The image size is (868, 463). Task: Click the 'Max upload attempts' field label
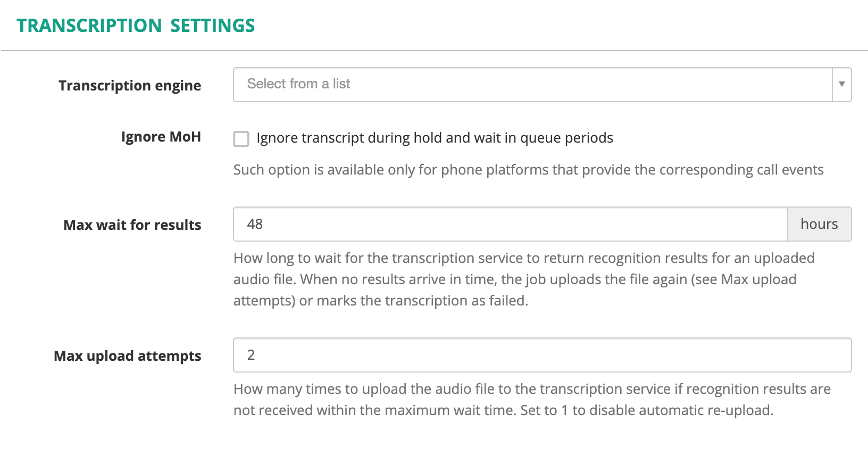[128, 355]
